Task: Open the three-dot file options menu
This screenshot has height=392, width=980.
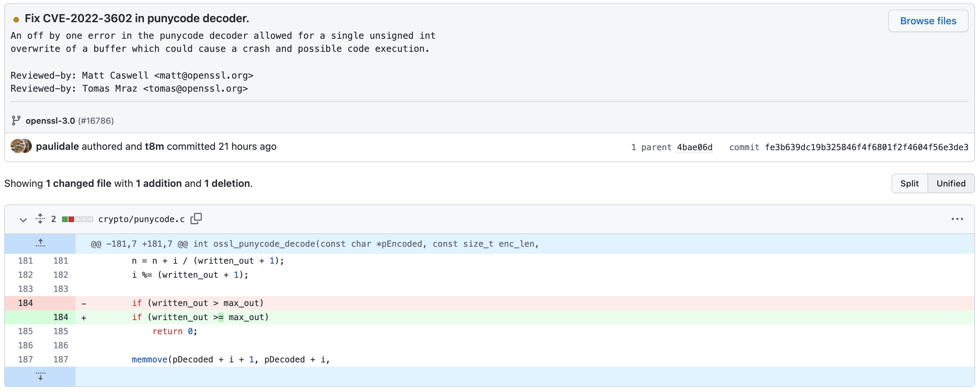Action: (x=957, y=219)
